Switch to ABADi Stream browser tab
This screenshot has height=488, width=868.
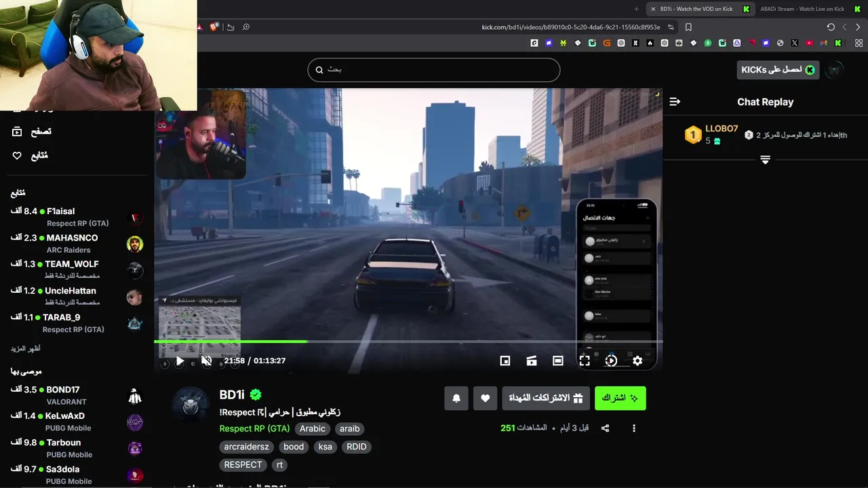point(804,9)
